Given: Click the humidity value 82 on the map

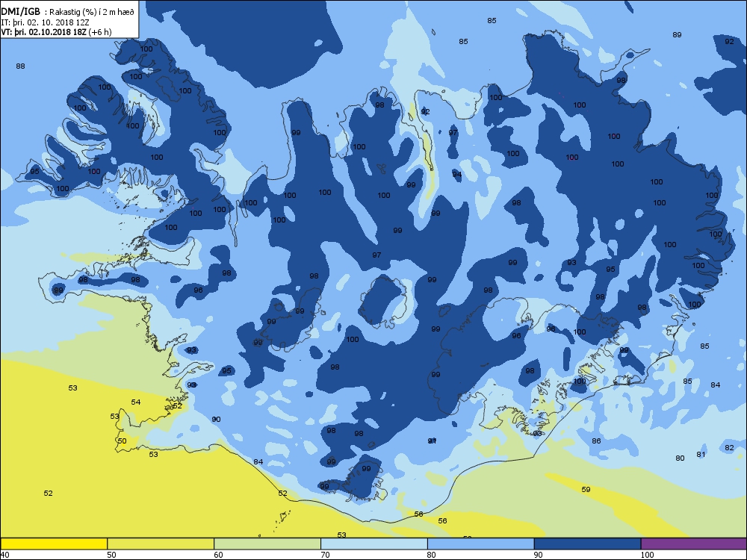Looking at the screenshot, I should (x=729, y=447).
